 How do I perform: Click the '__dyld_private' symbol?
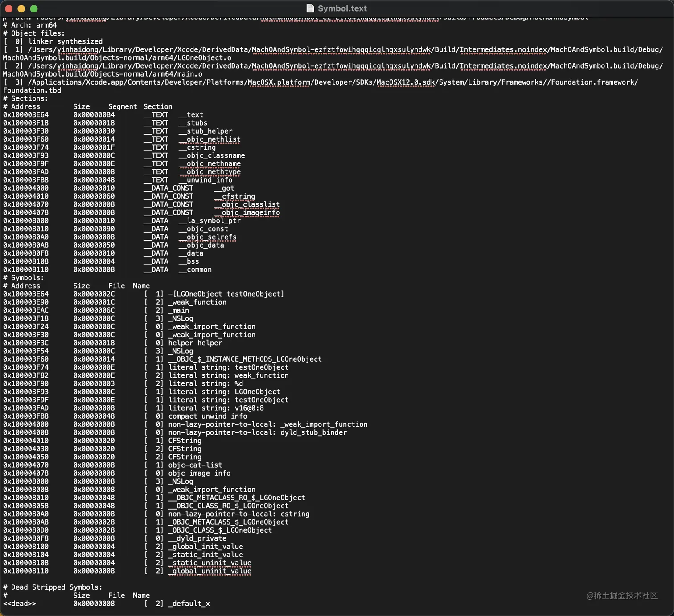pos(197,538)
